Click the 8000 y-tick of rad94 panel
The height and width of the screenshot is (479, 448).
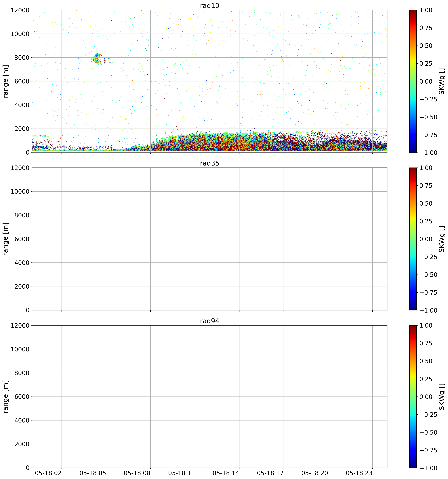tap(22, 373)
